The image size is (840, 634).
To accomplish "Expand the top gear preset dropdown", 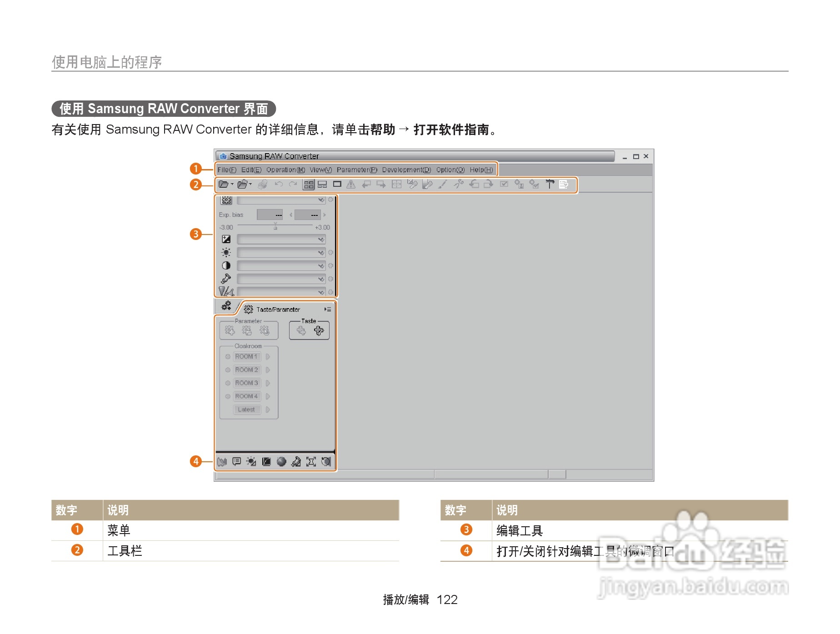I will (x=281, y=200).
